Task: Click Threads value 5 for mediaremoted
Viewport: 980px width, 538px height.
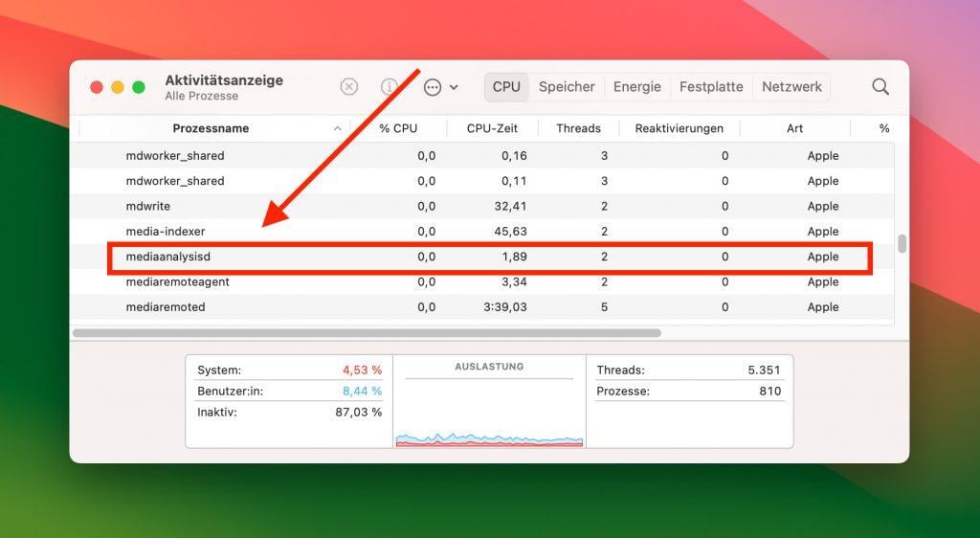Action: (604, 306)
